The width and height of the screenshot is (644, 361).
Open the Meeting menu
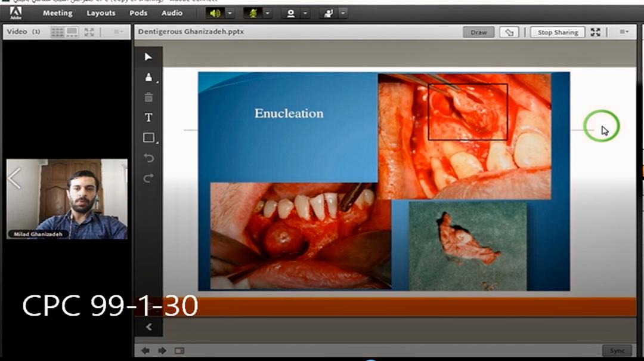(57, 13)
